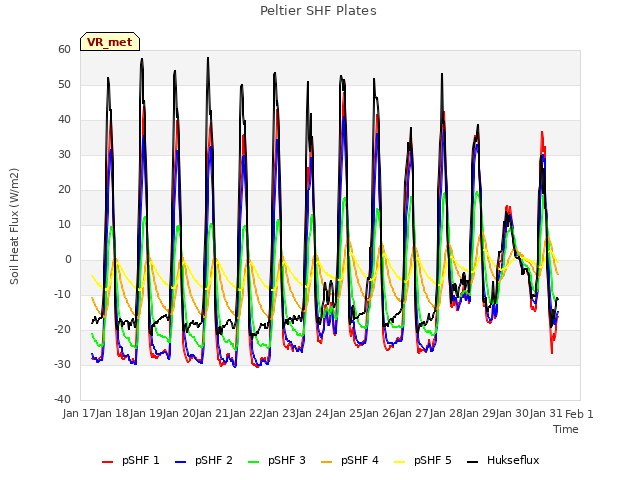640x480 pixels.
Task: Click the Jan 20 x-axis tick label
Action: pos(179,414)
